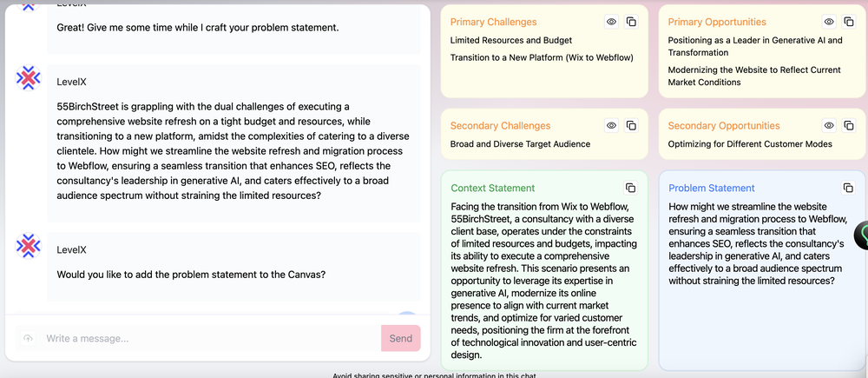Click the Problem Statement heading
This screenshot has height=378, width=868.
point(711,188)
